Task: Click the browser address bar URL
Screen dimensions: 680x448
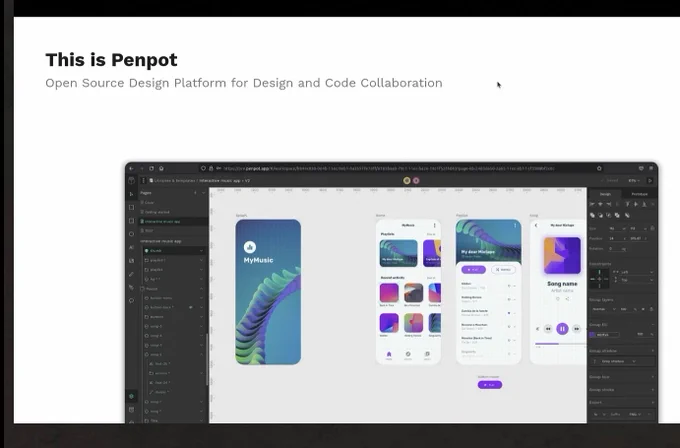Action: tap(389, 168)
